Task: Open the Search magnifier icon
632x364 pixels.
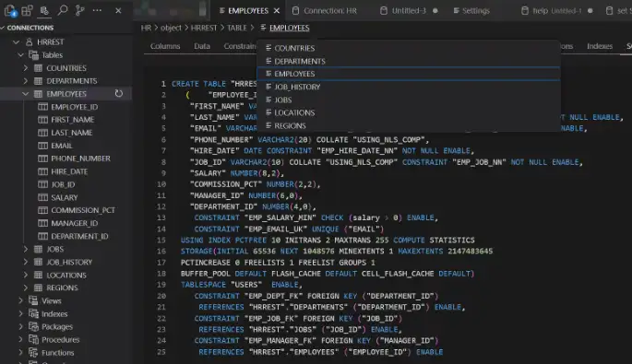Action: [x=62, y=10]
